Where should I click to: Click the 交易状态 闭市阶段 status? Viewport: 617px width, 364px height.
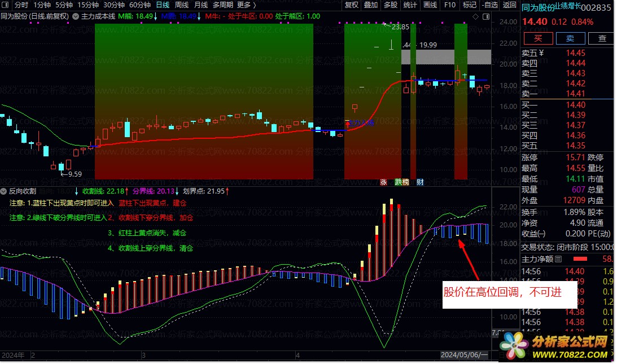(x=567, y=247)
